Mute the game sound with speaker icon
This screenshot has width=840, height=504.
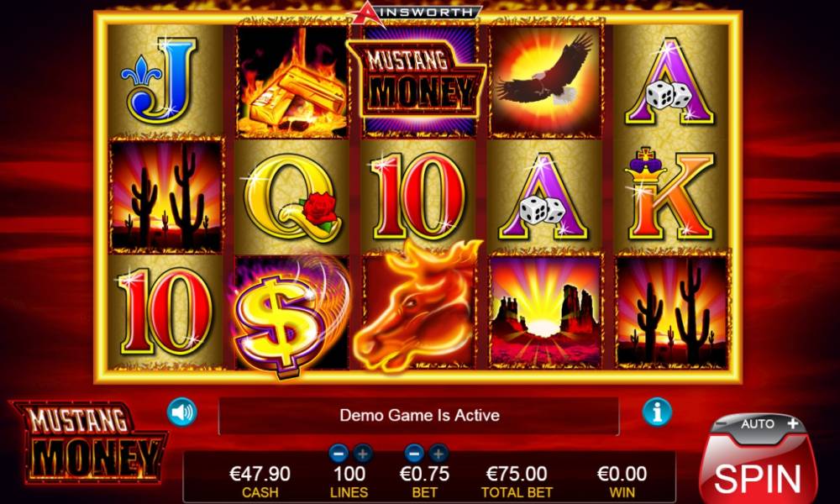[181, 412]
